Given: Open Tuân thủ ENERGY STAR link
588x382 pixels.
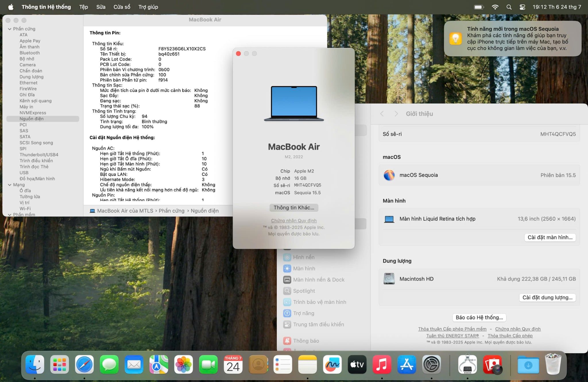Looking at the screenshot, I should 452,336.
